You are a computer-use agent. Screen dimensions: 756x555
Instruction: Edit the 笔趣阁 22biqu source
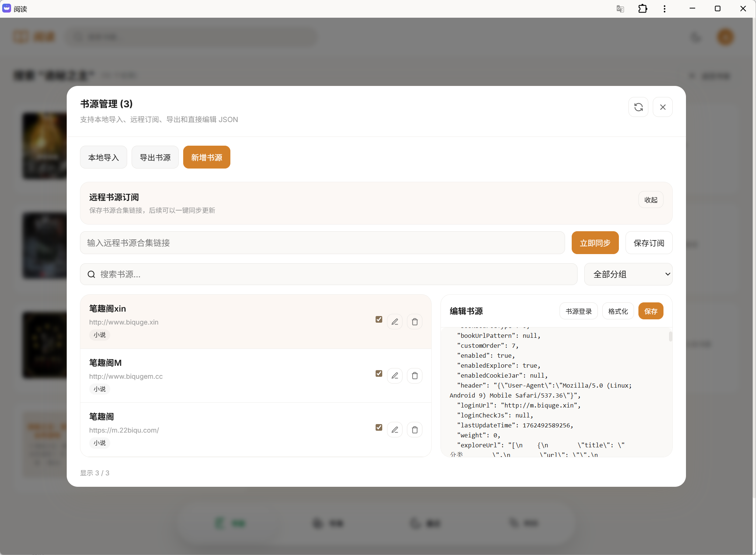tap(394, 430)
